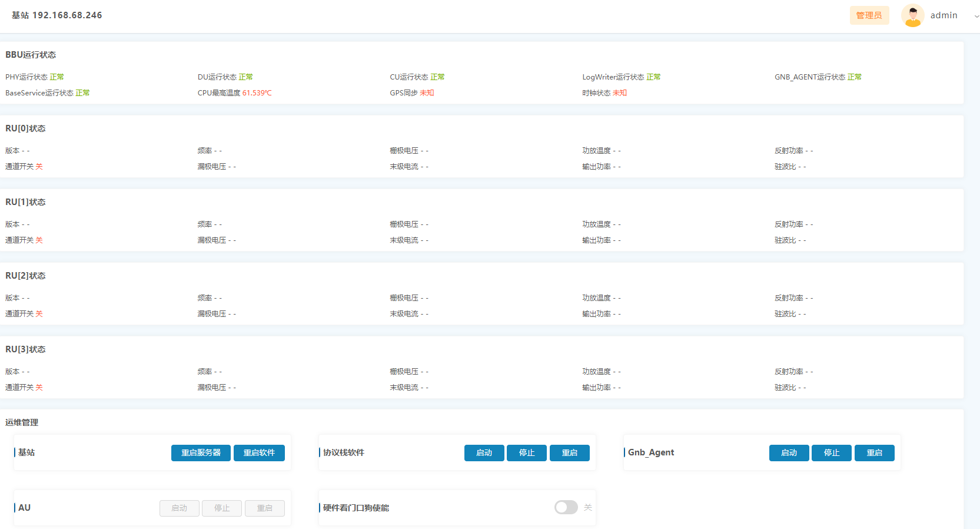Click GPS同步 未知 status

pos(412,93)
